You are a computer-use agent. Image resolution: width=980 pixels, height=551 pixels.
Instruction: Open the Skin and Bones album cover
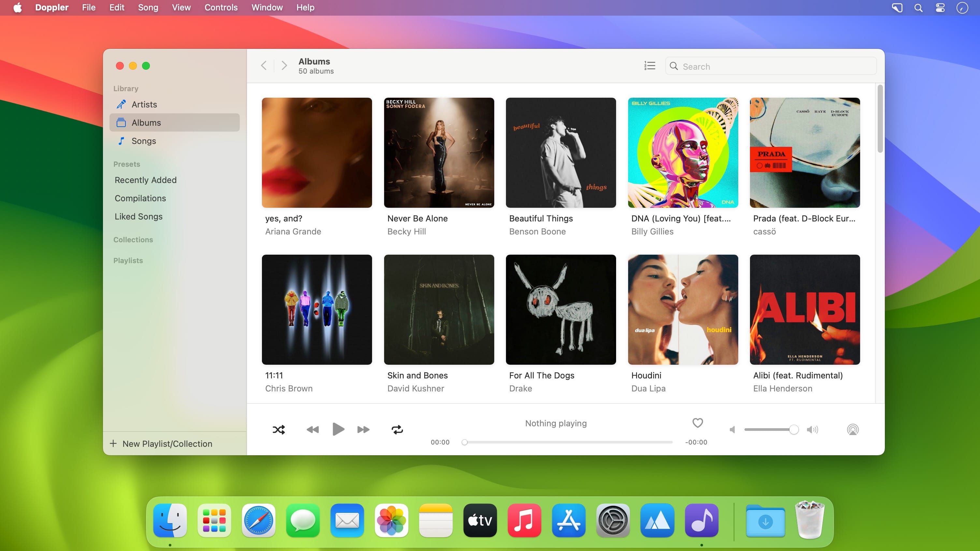[x=439, y=310]
